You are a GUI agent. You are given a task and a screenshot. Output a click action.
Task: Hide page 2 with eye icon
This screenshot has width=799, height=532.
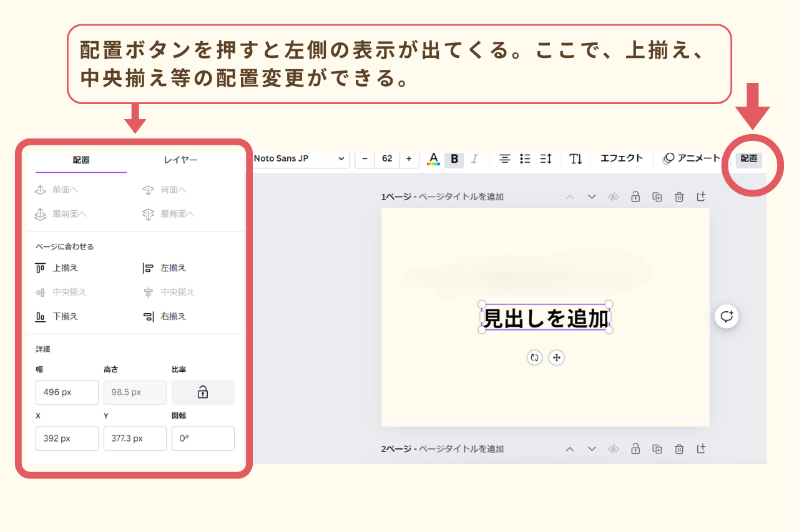[614, 449]
